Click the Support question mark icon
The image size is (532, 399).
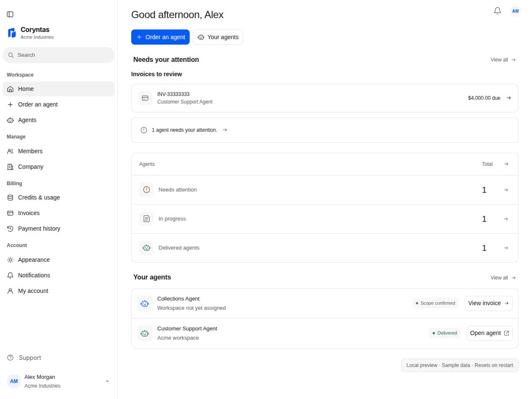pos(11,358)
